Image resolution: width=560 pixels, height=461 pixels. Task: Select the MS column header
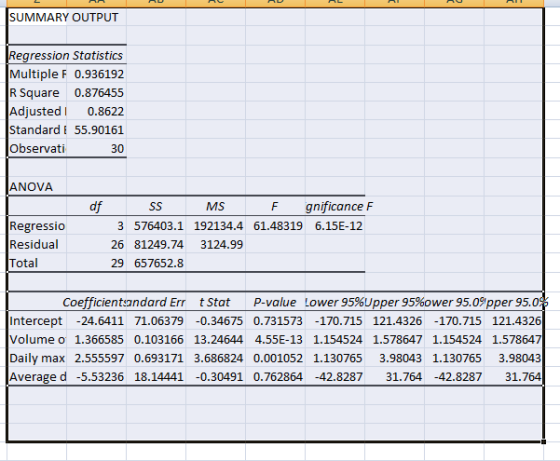[x=216, y=206]
